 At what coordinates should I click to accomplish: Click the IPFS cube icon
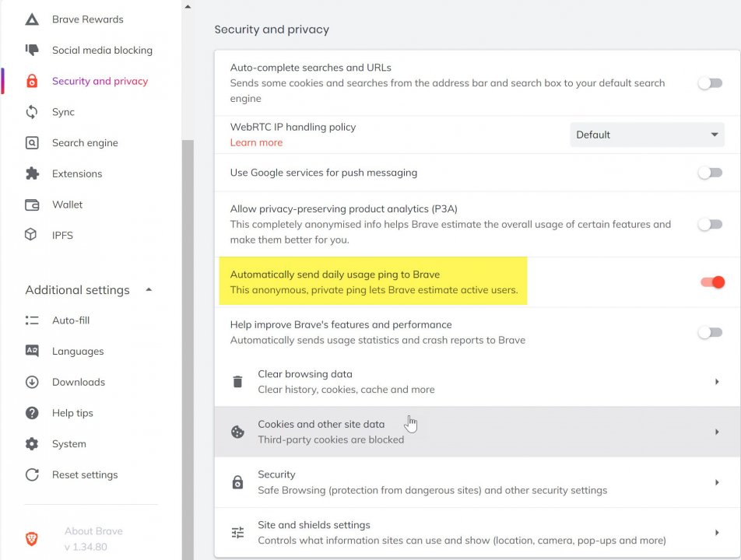coord(32,235)
